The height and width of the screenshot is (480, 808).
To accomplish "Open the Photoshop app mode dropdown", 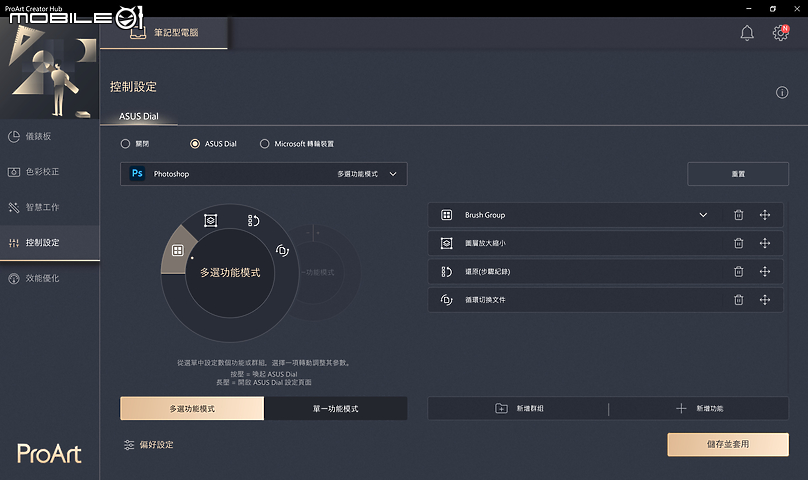I will [x=264, y=174].
